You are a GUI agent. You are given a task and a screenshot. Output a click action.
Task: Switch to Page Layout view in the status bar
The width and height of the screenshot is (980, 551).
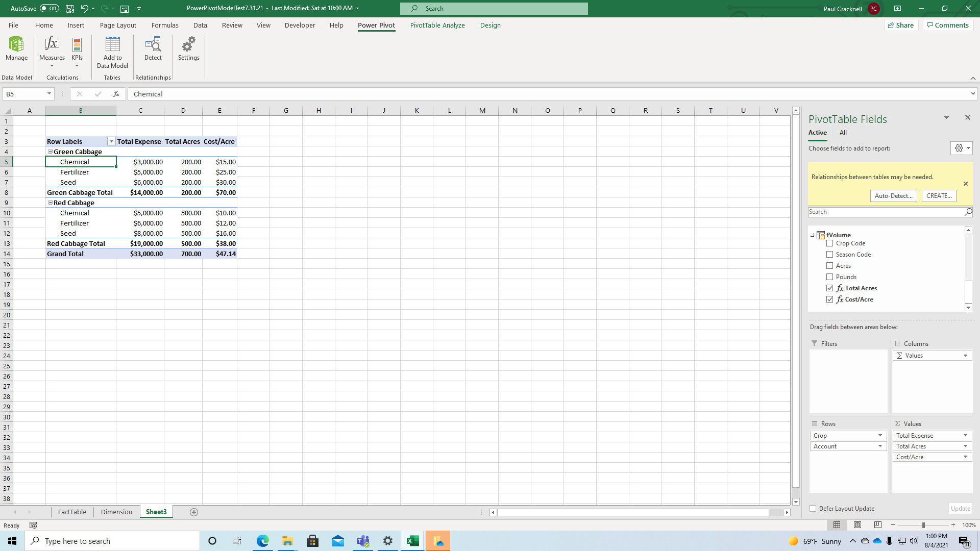[857, 525]
